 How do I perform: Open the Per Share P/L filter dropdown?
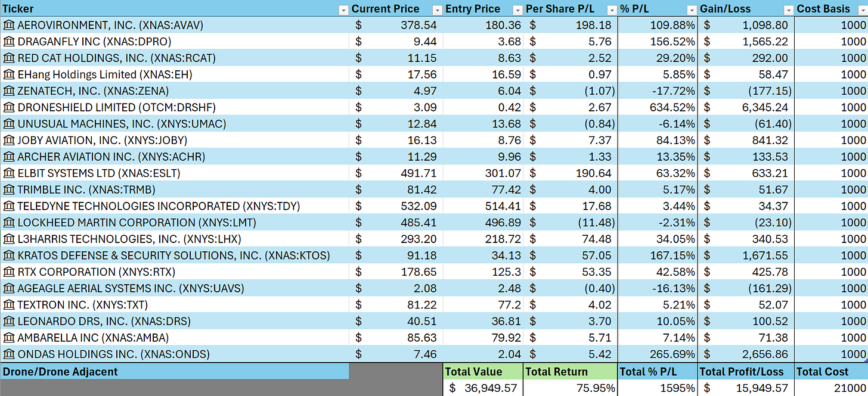point(612,10)
